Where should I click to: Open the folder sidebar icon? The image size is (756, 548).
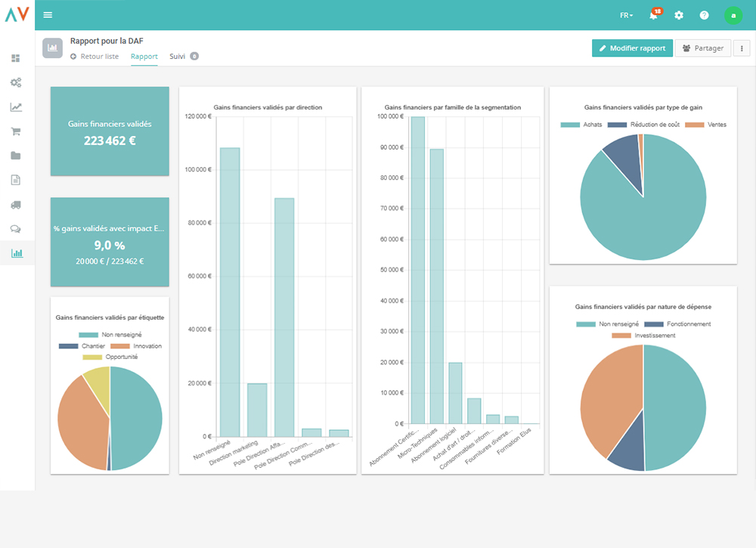pos(16,155)
